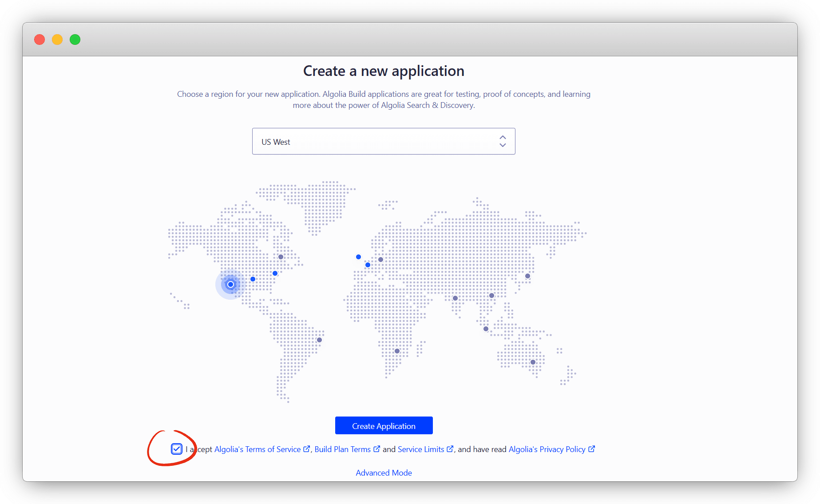The height and width of the screenshot is (504, 820).
Task: Open Algolia's Terms of Service link
Action: point(257,449)
